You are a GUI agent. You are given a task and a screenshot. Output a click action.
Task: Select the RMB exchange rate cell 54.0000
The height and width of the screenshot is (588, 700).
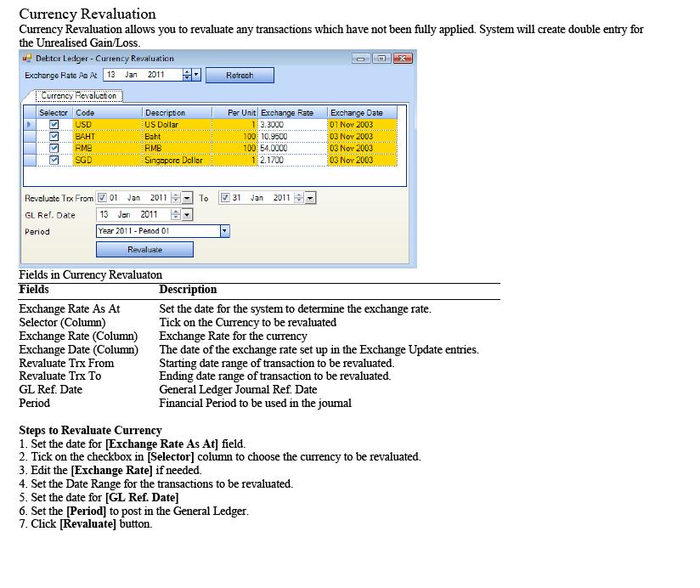pos(292,149)
